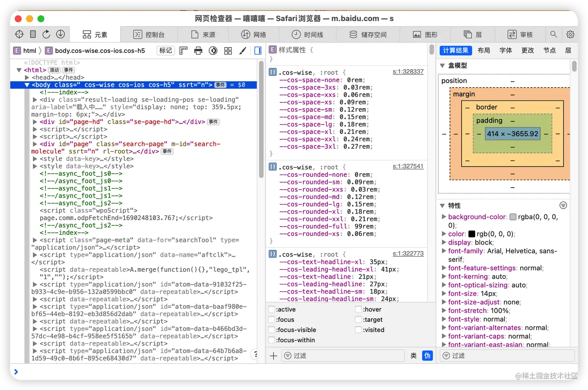Image resolution: width=588 pixels, height=390 pixels.
Task: Toggle the 伪 pseudo-class button
Action: pyautogui.click(x=427, y=356)
